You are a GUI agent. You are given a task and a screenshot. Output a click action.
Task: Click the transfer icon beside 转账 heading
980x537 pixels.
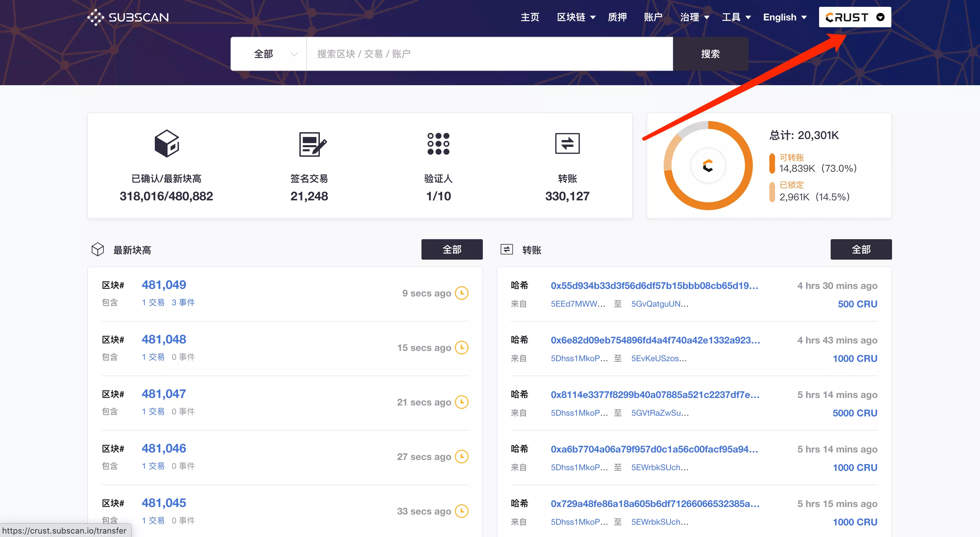coord(506,249)
